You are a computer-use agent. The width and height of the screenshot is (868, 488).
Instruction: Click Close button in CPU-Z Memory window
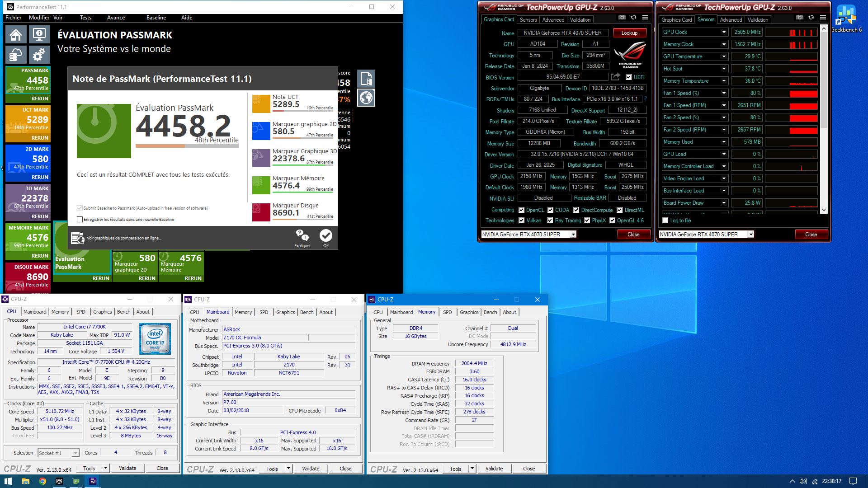[x=529, y=469]
